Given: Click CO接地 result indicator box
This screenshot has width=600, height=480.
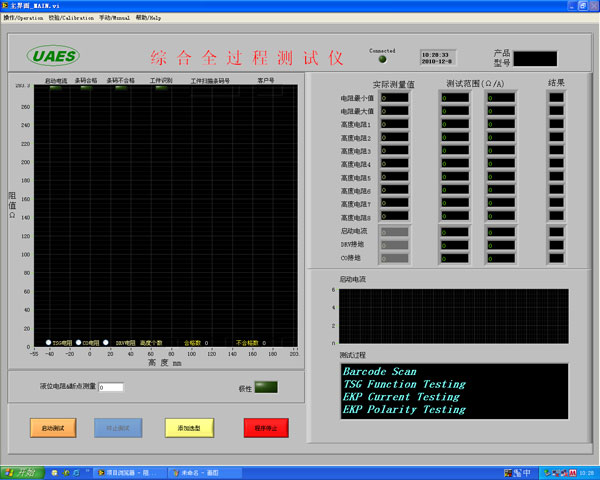Looking at the screenshot, I should point(556,258).
